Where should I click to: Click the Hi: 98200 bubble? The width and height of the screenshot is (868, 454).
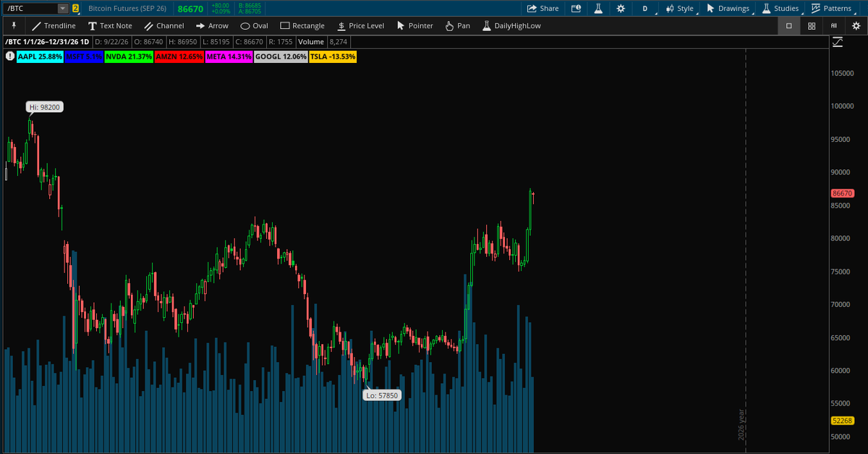(x=45, y=107)
